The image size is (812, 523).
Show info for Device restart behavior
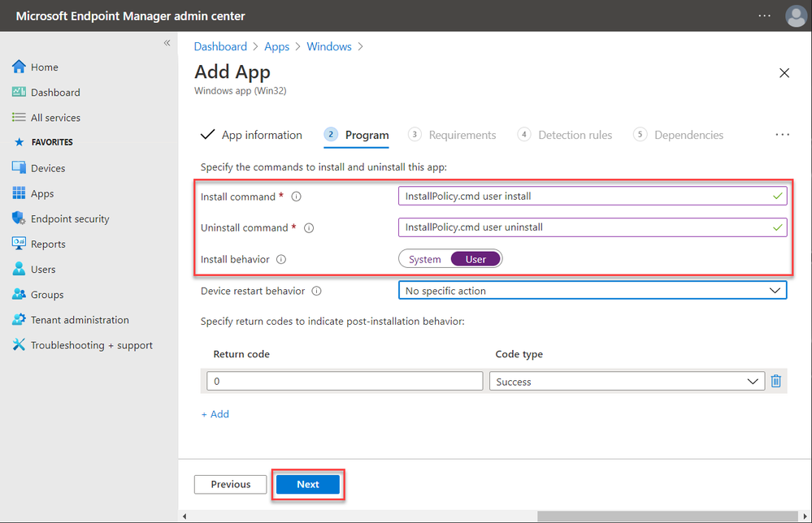coord(316,291)
